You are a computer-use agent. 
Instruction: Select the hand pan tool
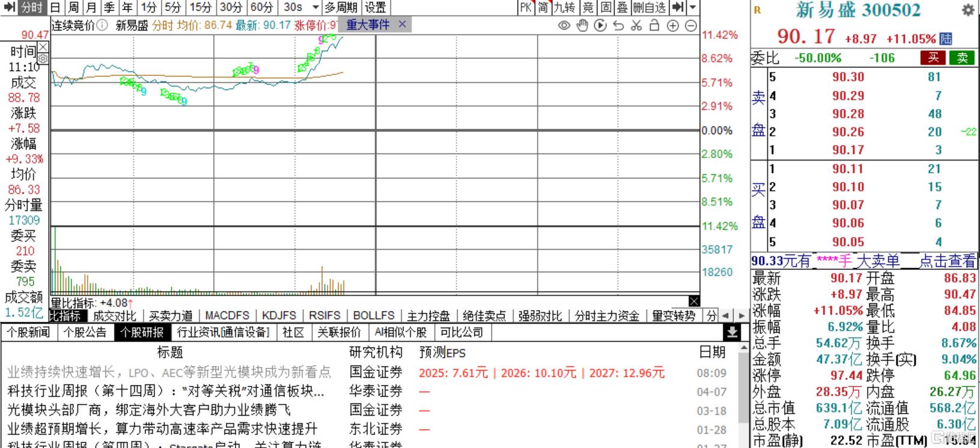pyautogui.click(x=582, y=25)
